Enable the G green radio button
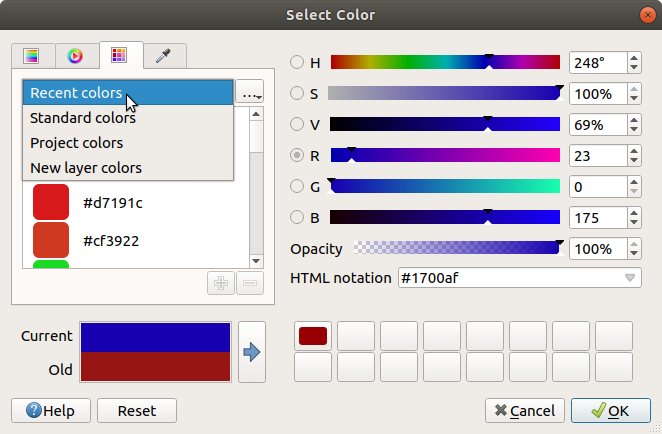This screenshot has height=434, width=662. pyautogui.click(x=297, y=186)
